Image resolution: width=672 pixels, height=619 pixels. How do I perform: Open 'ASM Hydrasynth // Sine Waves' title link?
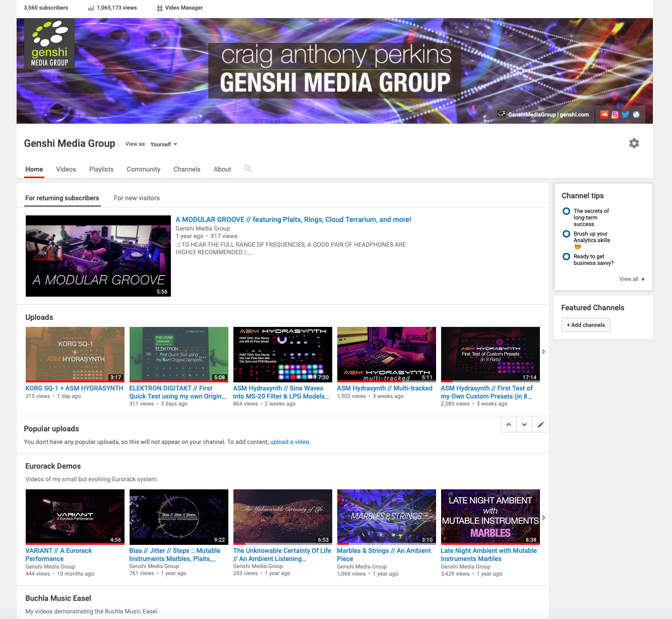click(x=281, y=392)
